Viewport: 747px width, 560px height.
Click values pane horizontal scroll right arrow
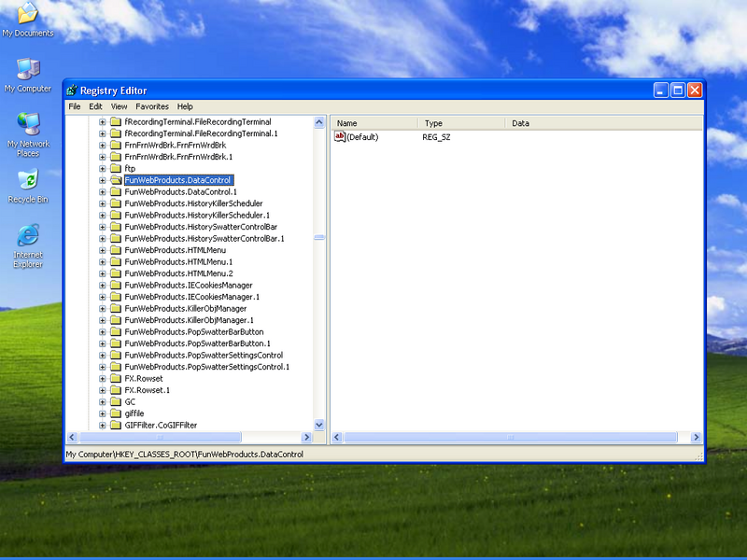pos(696,437)
